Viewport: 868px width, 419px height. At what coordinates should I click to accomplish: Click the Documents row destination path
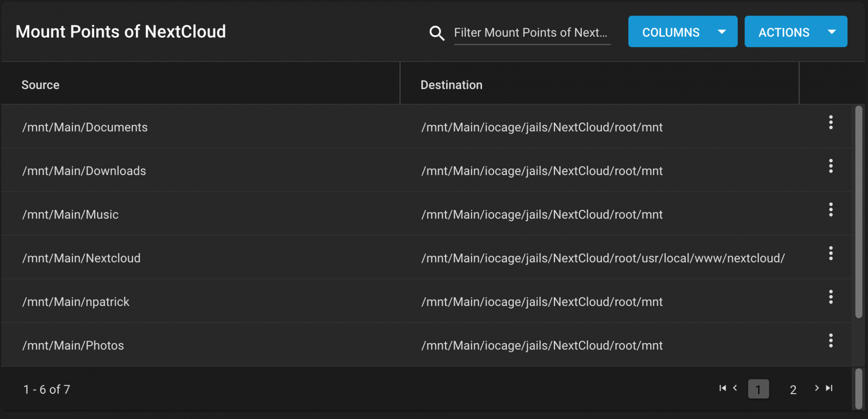pos(542,127)
